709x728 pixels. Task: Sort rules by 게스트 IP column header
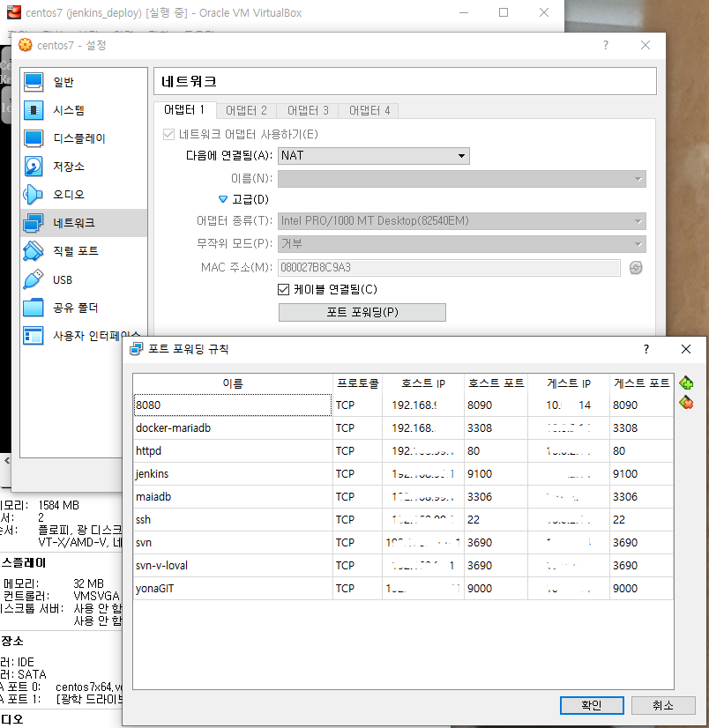coord(568,383)
